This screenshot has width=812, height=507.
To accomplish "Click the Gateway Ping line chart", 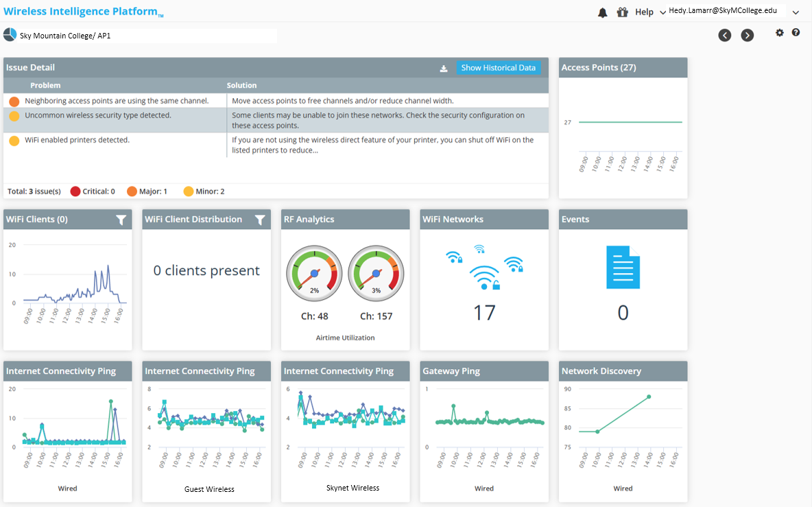I will 484,427.
